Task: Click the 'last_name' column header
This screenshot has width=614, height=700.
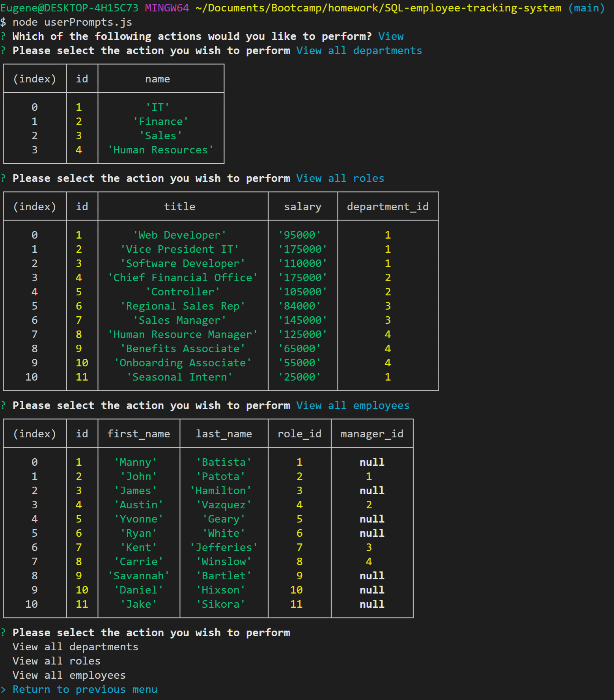Action: point(224,434)
